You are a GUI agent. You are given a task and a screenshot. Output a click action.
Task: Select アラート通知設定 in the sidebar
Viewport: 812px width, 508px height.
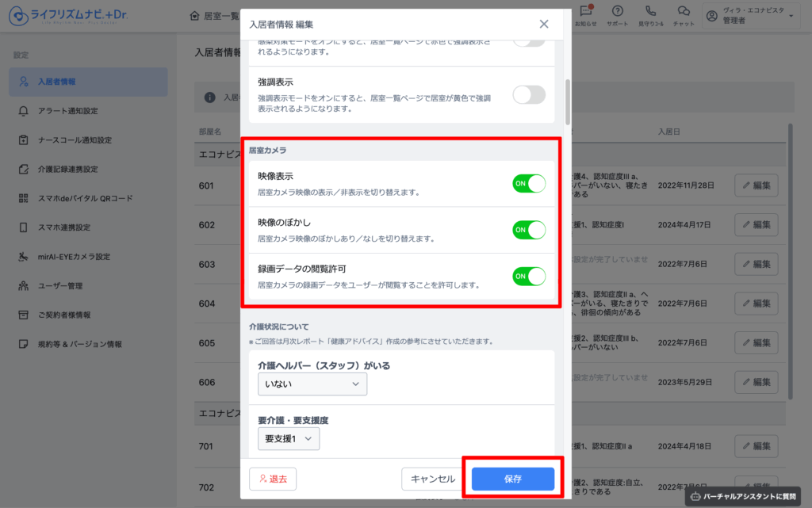tap(68, 111)
